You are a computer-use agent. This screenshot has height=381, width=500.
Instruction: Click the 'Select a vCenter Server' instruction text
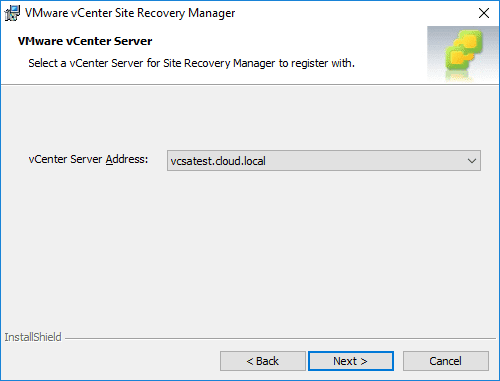(191, 63)
